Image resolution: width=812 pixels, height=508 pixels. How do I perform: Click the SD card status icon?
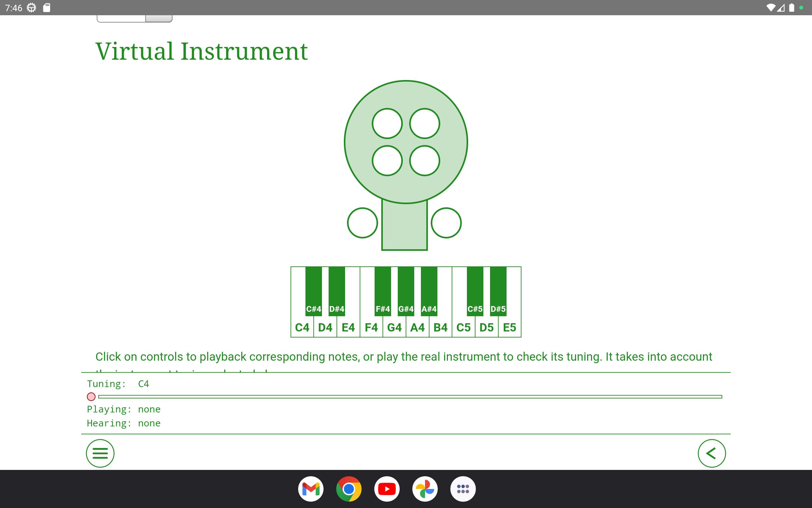pos(47,7)
